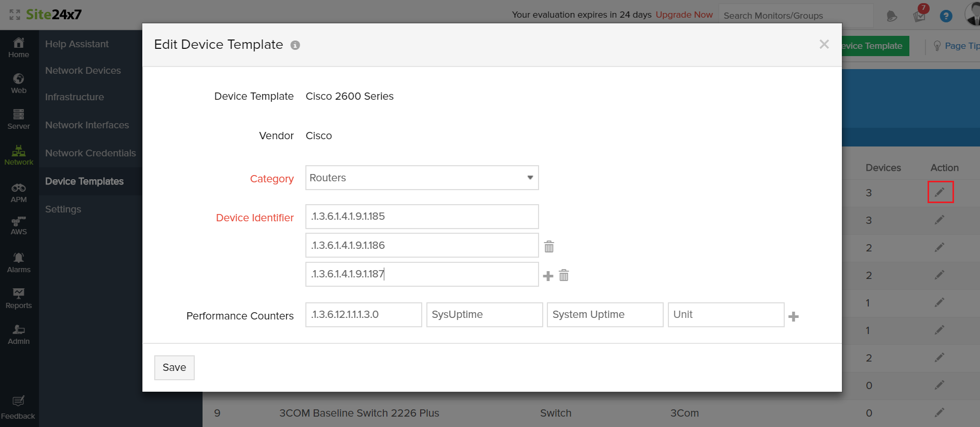
Task: Expand the Category dropdown showing Routers
Action: pos(422,178)
